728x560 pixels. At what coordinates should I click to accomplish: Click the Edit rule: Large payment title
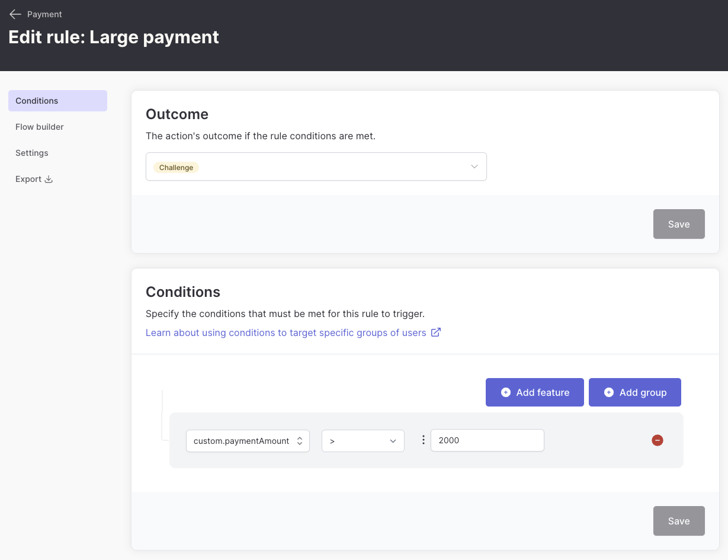tap(114, 37)
